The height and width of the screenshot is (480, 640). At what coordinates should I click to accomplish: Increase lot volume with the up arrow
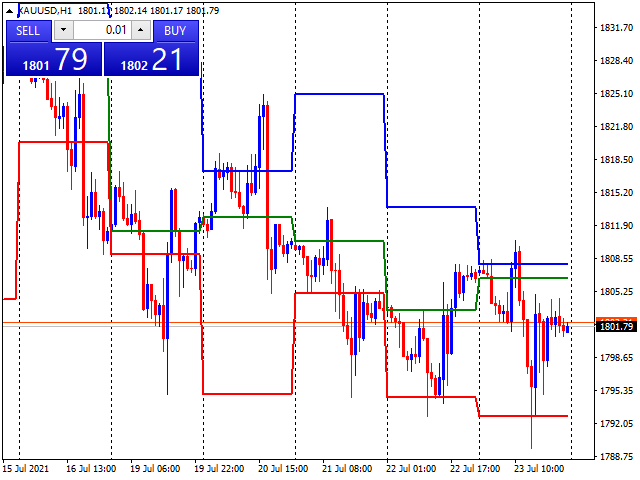[141, 30]
